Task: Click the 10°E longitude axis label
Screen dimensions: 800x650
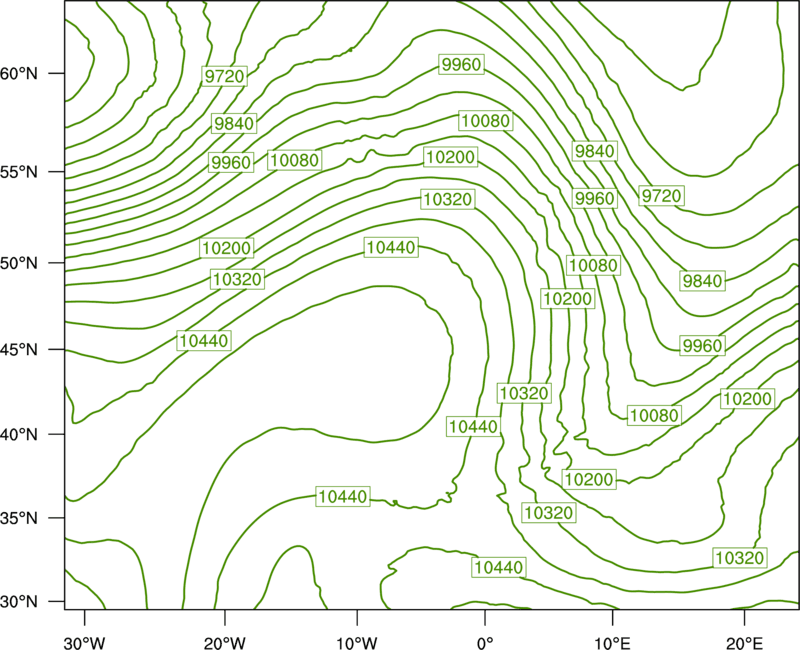Action: coord(612,642)
